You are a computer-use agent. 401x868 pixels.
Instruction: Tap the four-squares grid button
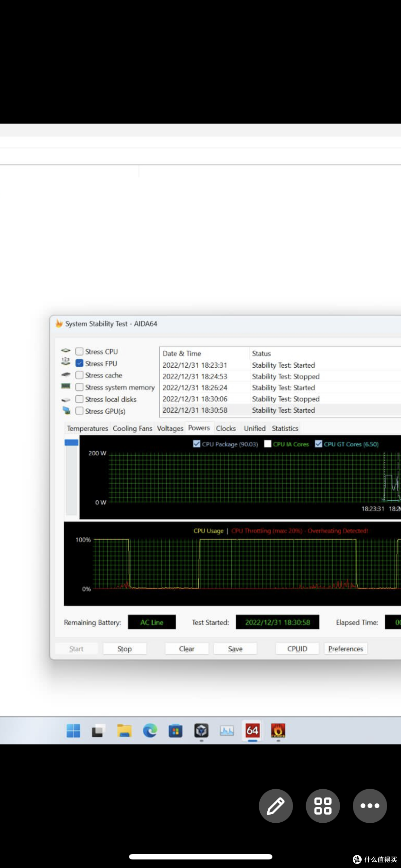(x=323, y=806)
